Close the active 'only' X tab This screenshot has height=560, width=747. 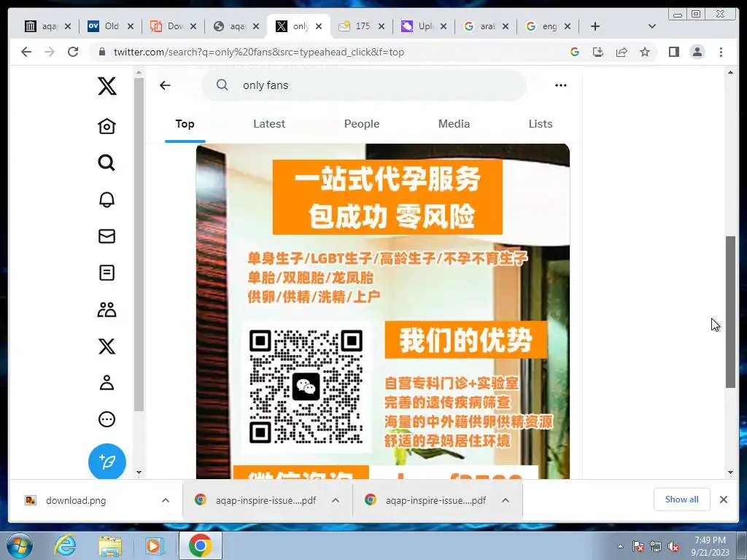[x=319, y=26]
